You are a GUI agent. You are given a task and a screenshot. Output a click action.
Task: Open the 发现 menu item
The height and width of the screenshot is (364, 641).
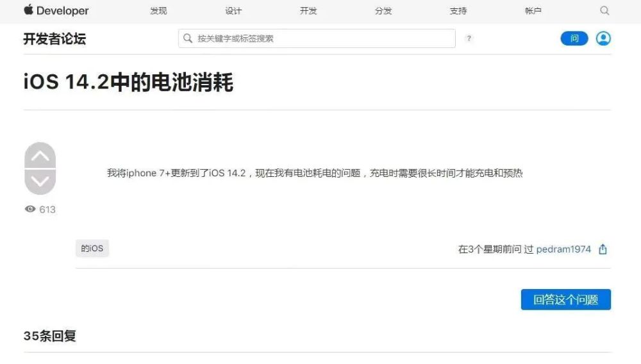click(x=158, y=11)
